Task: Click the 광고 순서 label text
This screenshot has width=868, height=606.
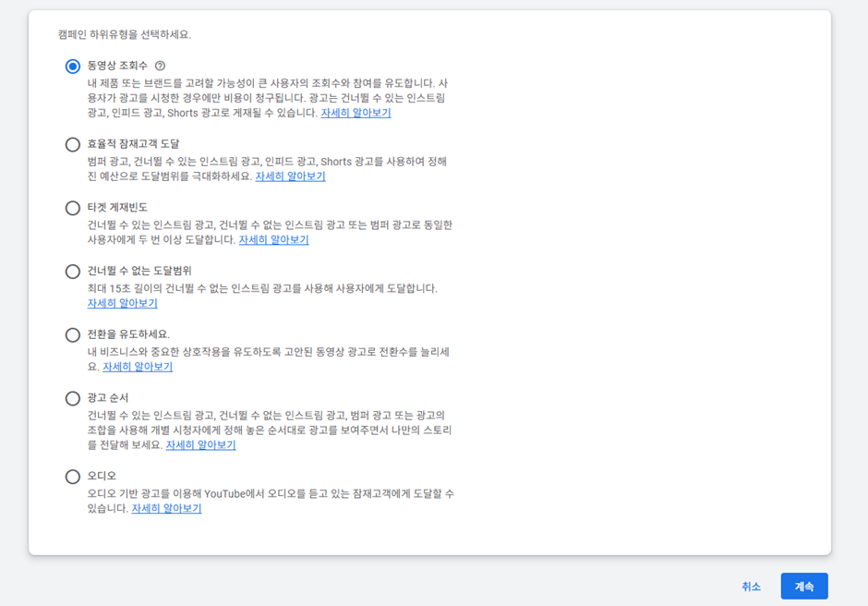Action: (108, 398)
